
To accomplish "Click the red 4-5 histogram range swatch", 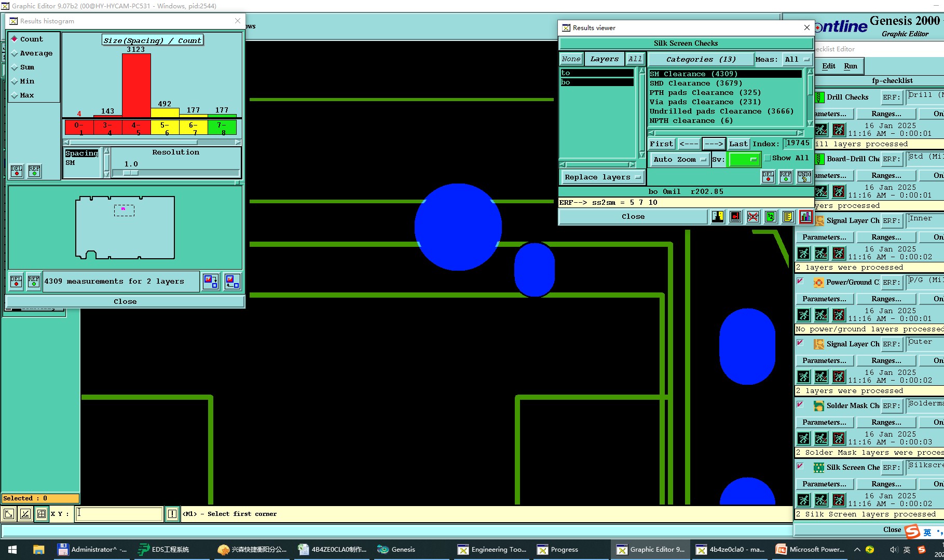I will [136, 128].
